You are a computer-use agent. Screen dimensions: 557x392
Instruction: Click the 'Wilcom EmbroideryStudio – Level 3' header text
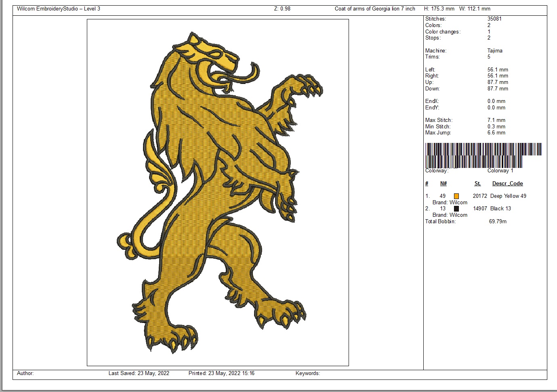pyautogui.click(x=59, y=9)
